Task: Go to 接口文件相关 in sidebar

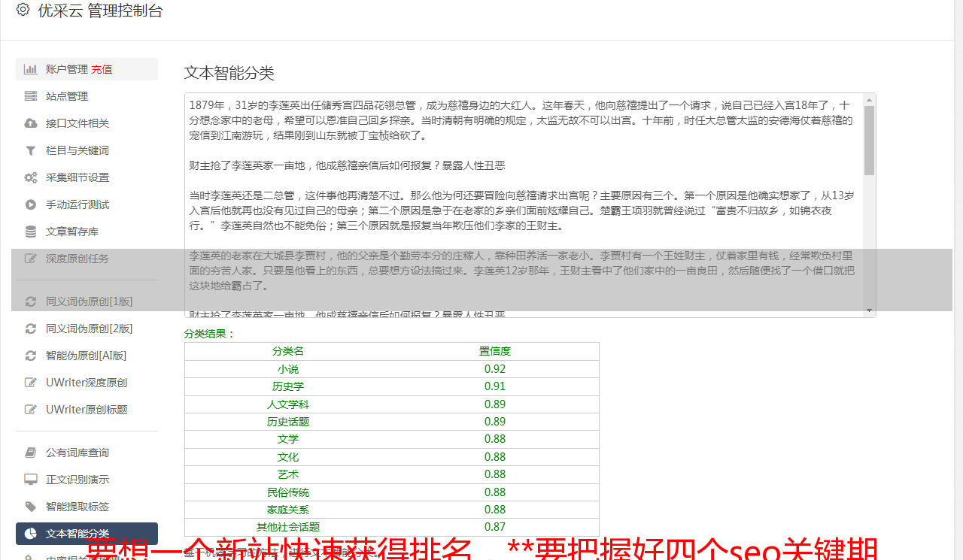Action: pos(87,123)
